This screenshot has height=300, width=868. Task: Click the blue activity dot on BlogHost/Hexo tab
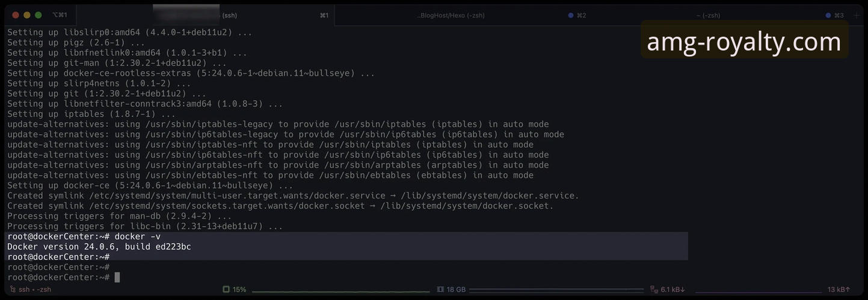[x=571, y=15]
